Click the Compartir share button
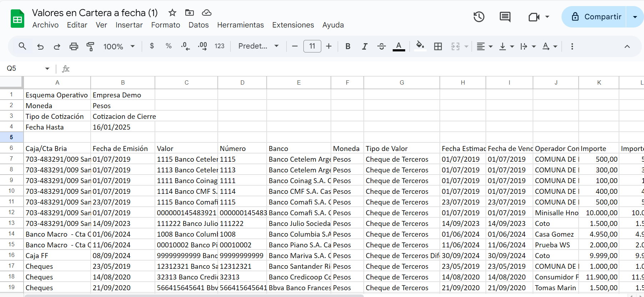This screenshot has width=644, height=297. (x=594, y=17)
